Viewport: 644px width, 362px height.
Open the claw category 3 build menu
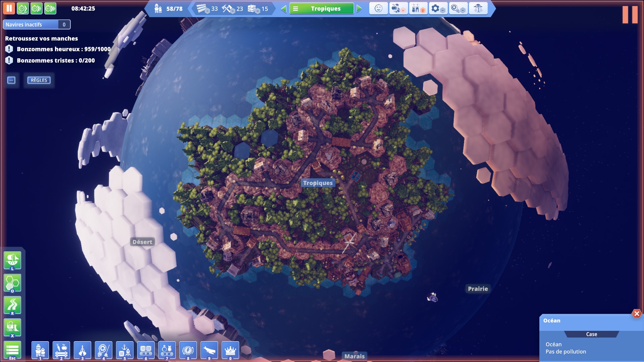(83, 351)
